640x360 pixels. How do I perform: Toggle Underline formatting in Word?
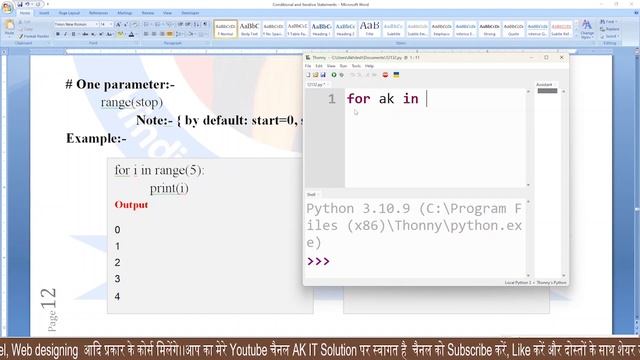point(73,34)
